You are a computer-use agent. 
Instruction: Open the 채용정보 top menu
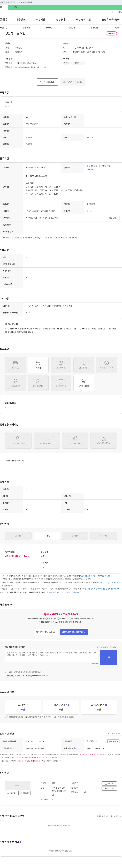[21, 20]
